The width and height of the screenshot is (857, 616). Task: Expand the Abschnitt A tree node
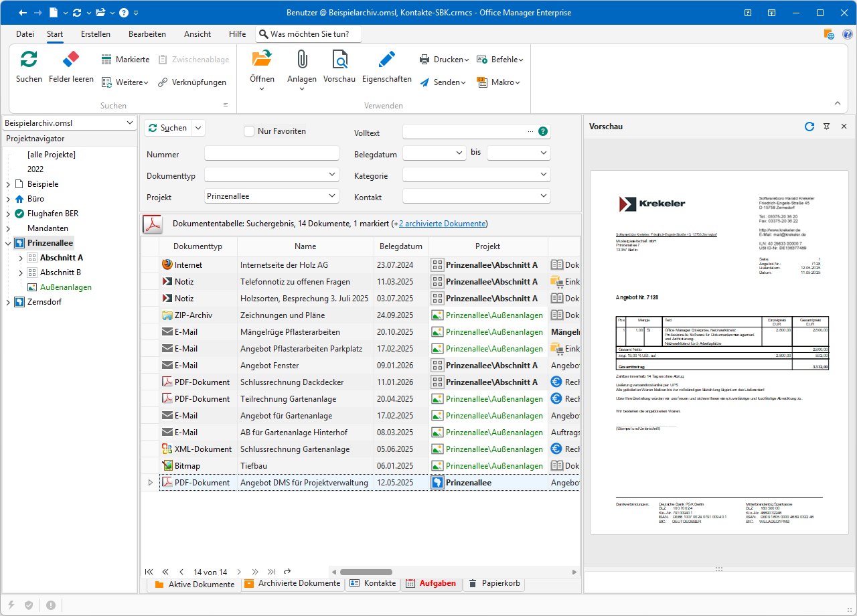(x=20, y=258)
